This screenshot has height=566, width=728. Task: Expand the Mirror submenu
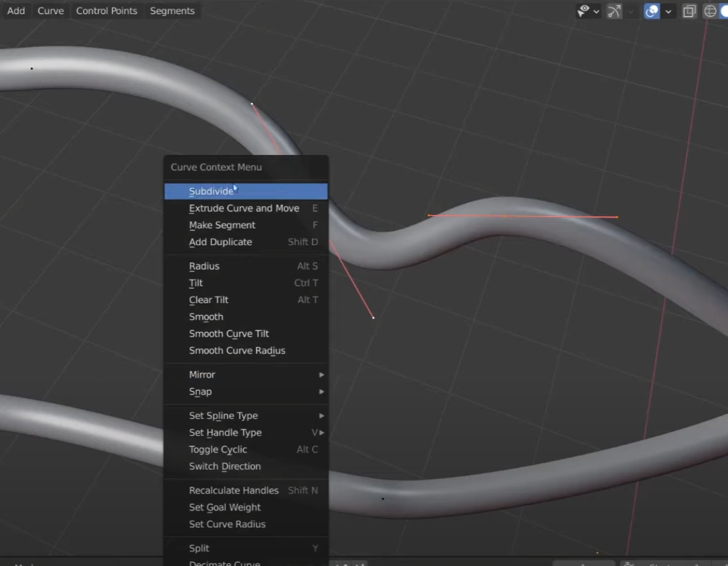pyautogui.click(x=246, y=374)
